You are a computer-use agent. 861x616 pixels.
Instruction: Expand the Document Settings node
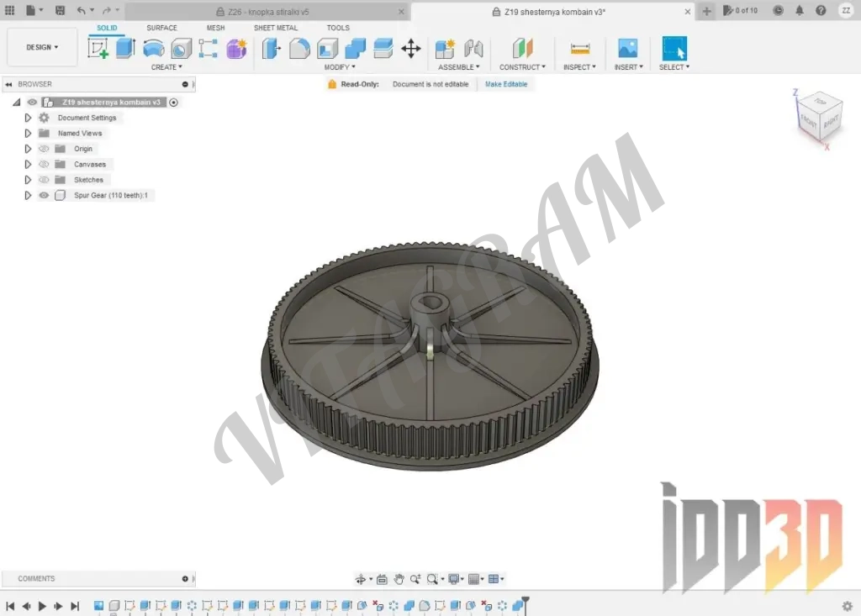28,118
